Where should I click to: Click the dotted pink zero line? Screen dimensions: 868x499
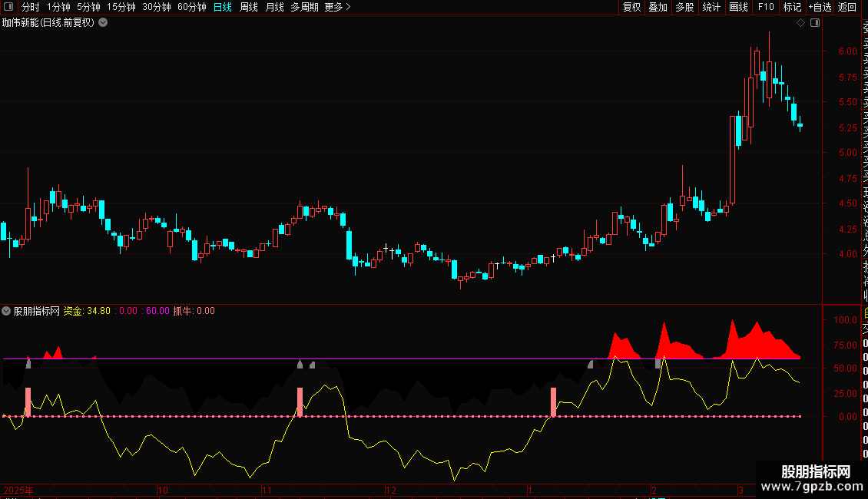(x=401, y=416)
